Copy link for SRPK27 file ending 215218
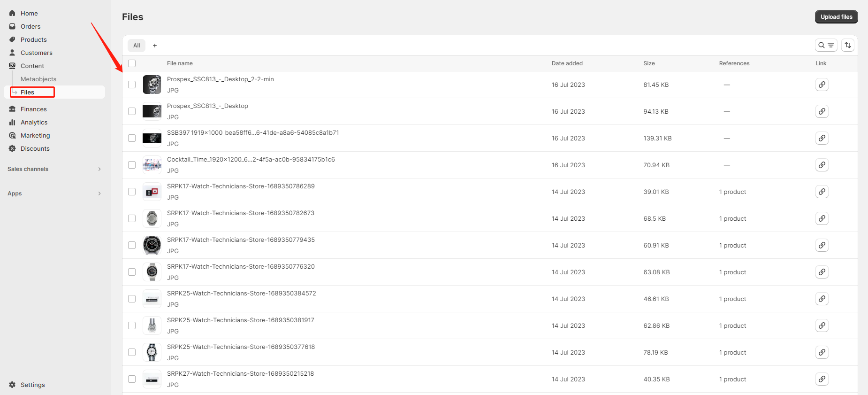 [822, 379]
